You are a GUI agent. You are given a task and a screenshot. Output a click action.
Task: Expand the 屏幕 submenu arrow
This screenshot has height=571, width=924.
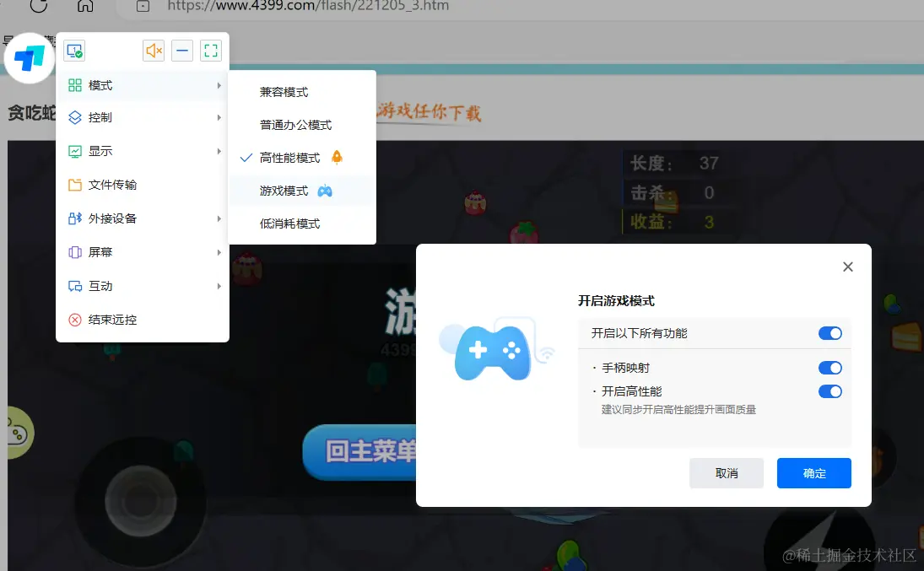tap(219, 252)
